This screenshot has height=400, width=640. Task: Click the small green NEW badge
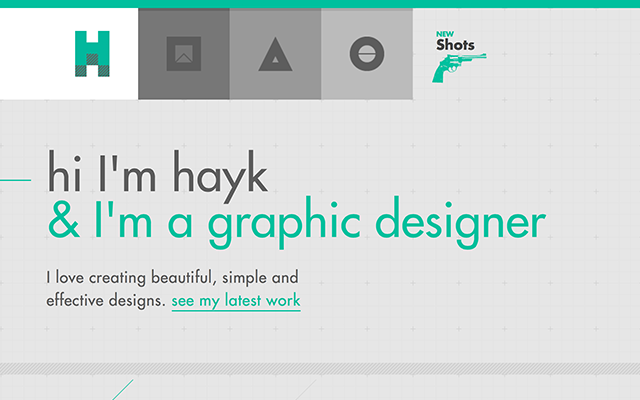coord(446,35)
